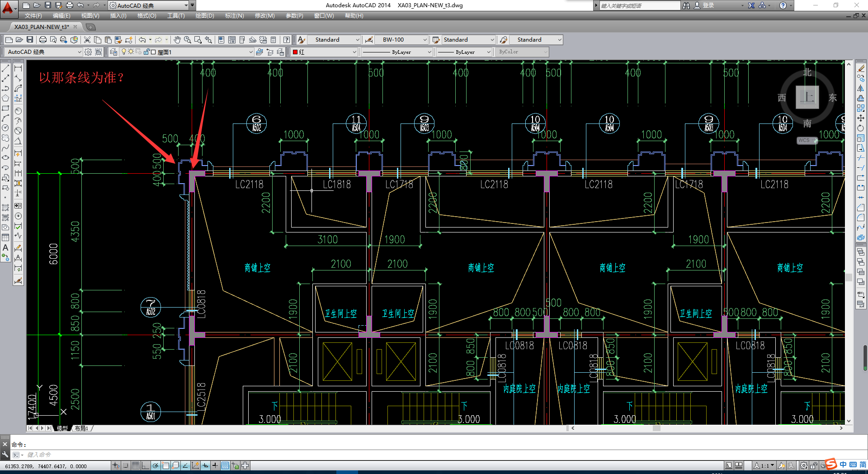The image size is (868, 474).
Task: Select the Table draw tool
Action: pyautogui.click(x=5, y=237)
